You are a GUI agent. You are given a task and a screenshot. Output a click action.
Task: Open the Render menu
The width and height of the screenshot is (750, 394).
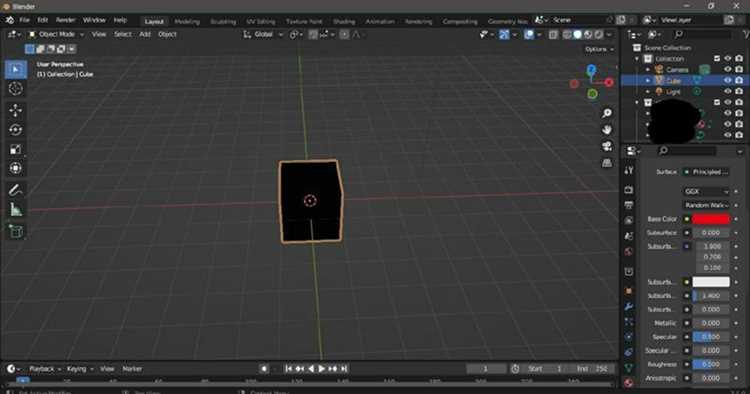click(66, 20)
